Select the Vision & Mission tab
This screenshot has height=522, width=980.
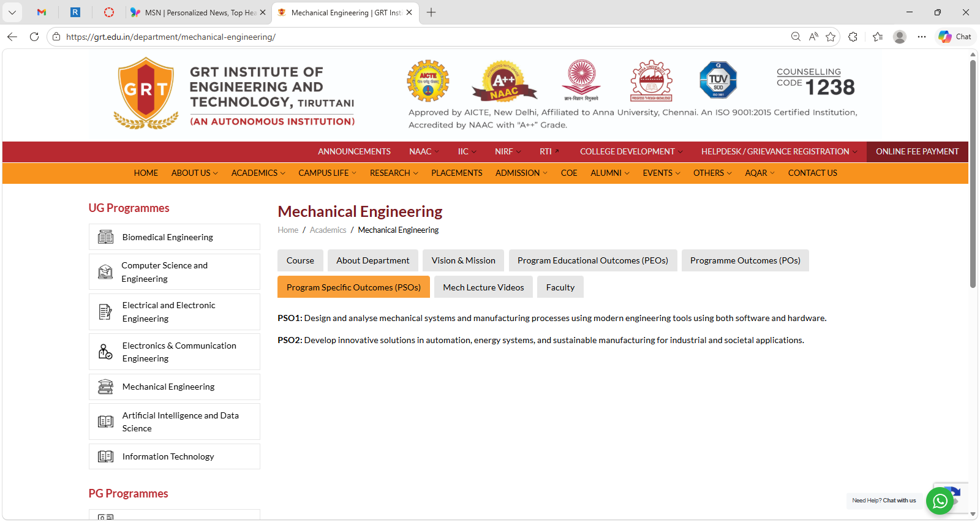tap(463, 260)
